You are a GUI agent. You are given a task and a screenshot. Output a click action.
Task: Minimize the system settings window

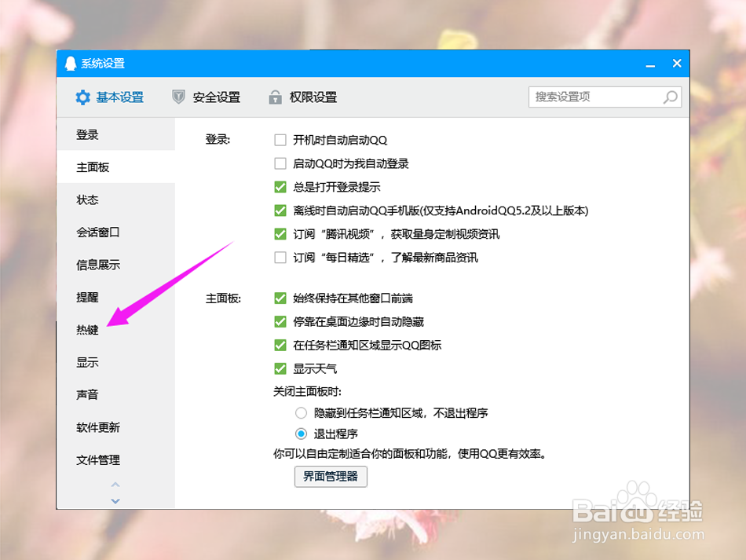point(650,64)
